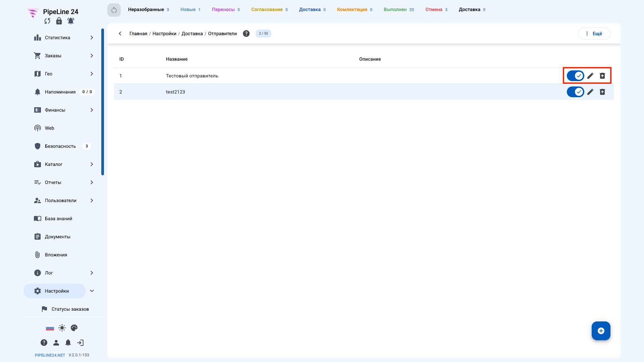Open the Неразобранные orders tab
Viewport: 644px width, 362px height.
pos(149,10)
